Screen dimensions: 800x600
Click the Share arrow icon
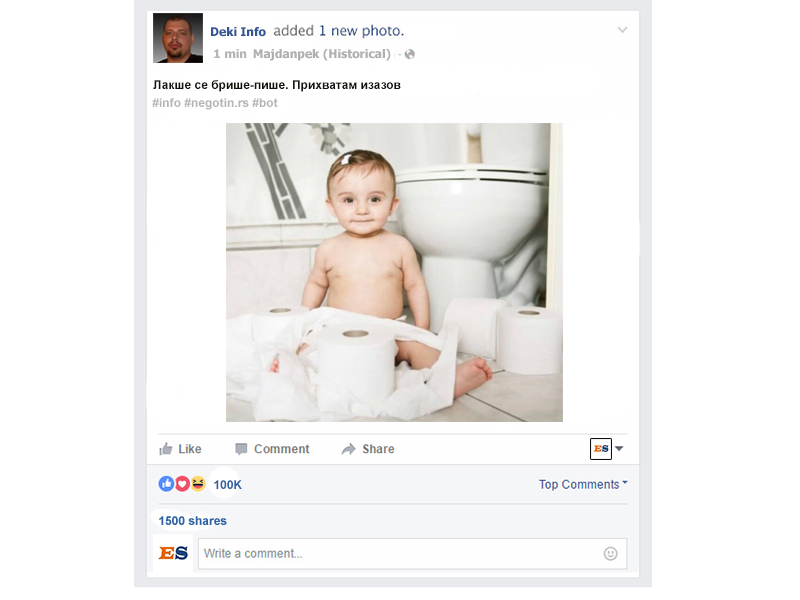(348, 449)
